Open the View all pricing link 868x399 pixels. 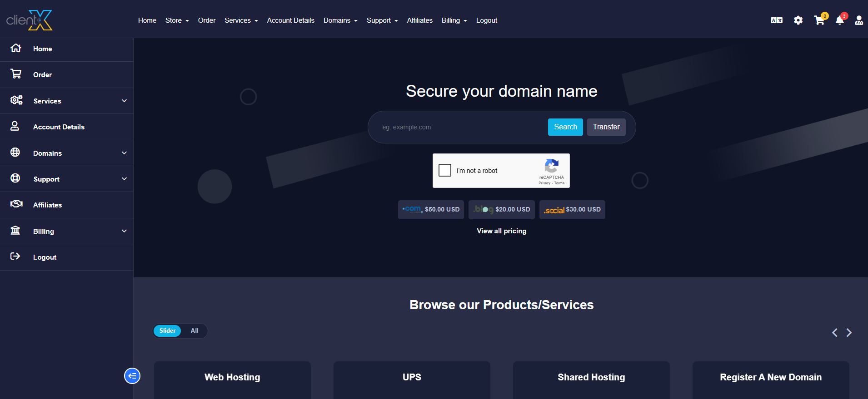click(501, 231)
